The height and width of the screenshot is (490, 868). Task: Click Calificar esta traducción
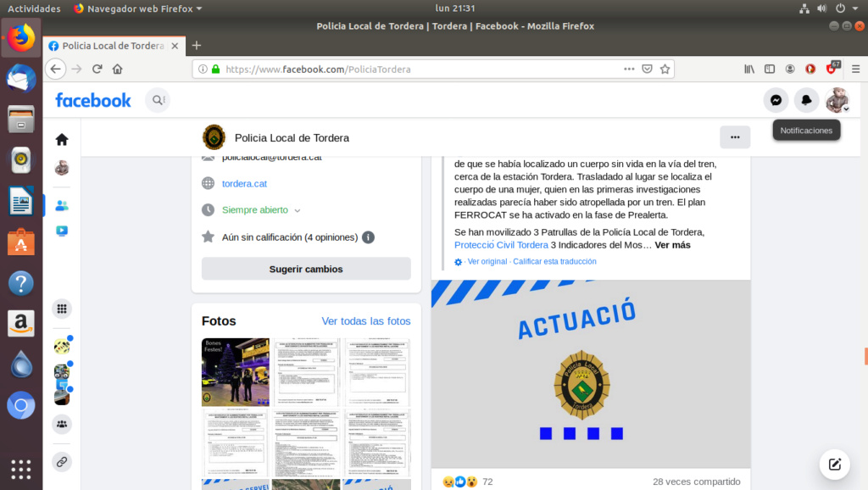[554, 261]
